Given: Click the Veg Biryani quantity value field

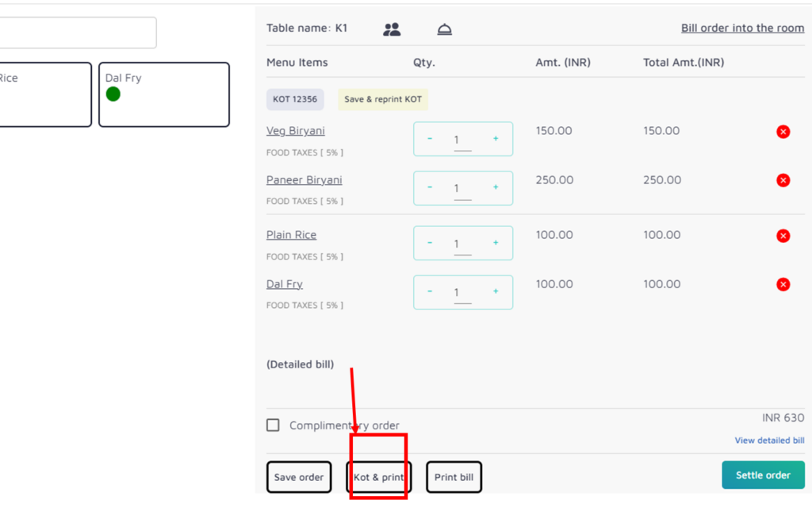Looking at the screenshot, I should [462, 140].
